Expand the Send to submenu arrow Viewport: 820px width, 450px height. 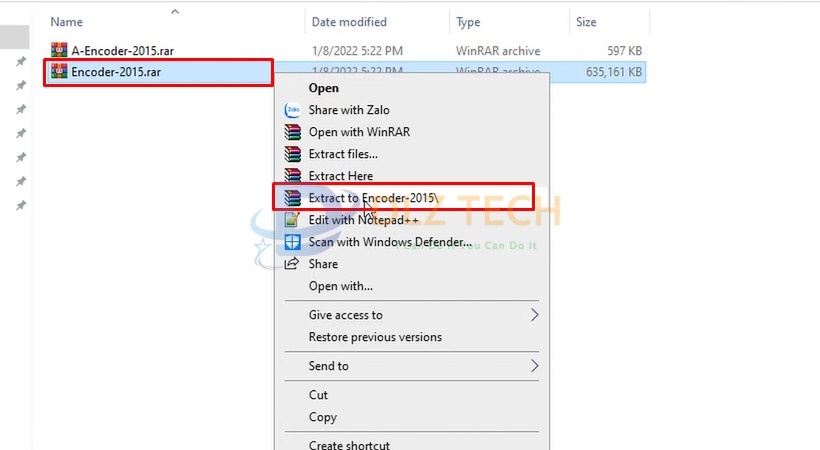(x=534, y=366)
